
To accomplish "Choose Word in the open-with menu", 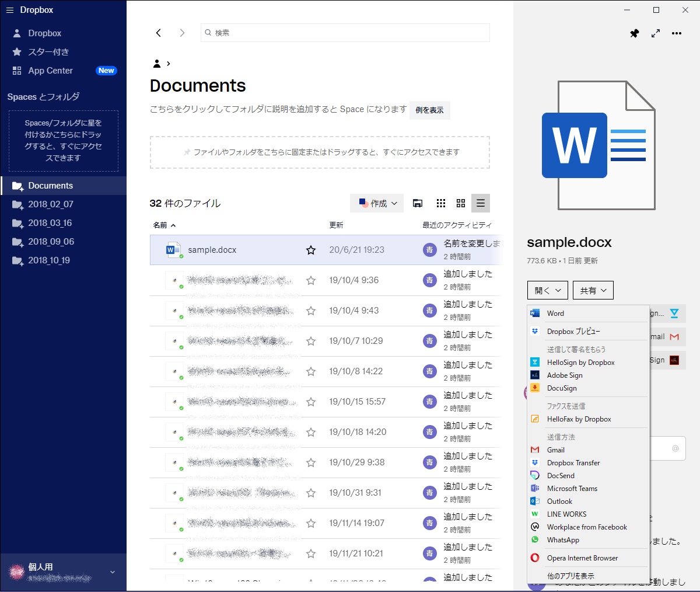I will [588, 314].
